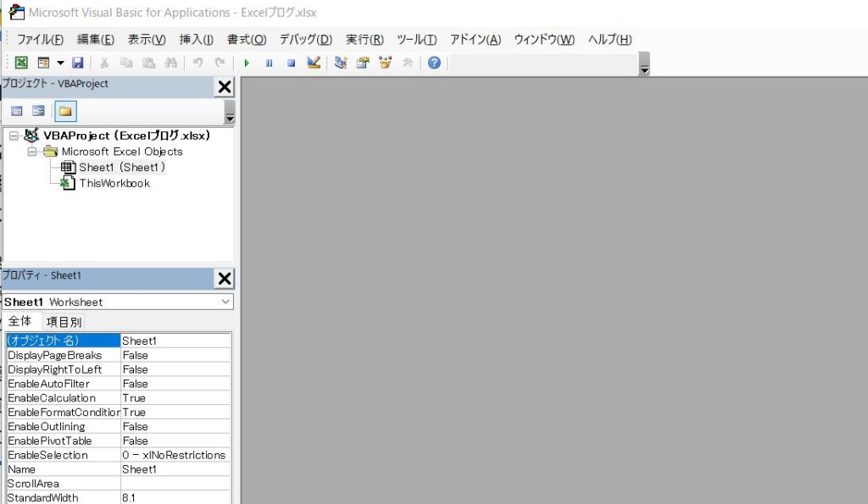Click the Reset (stop) square icon
868x504 pixels.
(291, 63)
